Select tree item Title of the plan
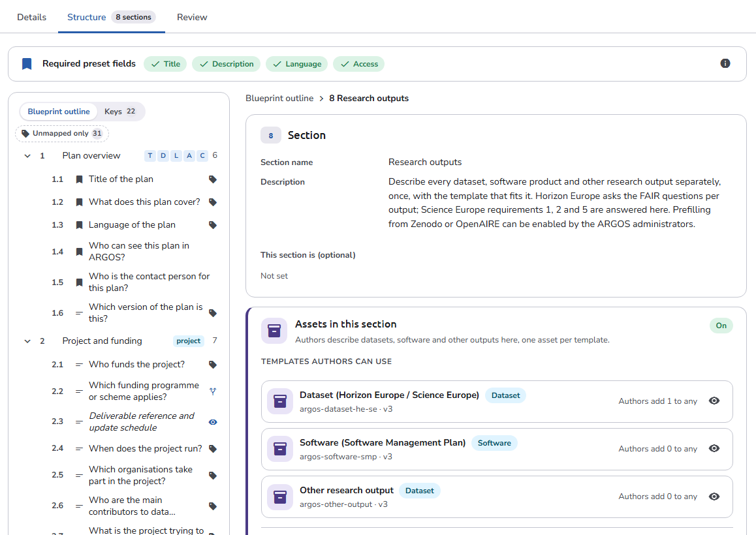 click(121, 179)
